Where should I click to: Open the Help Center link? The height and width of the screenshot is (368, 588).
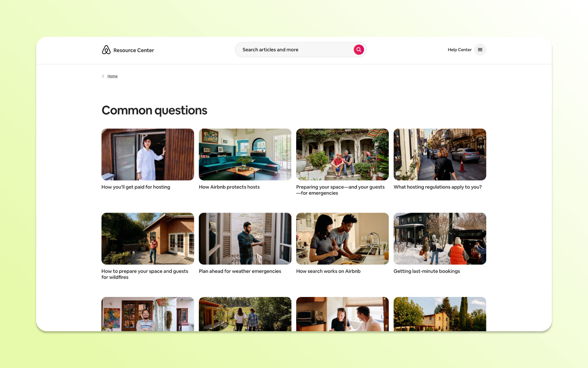pos(459,50)
